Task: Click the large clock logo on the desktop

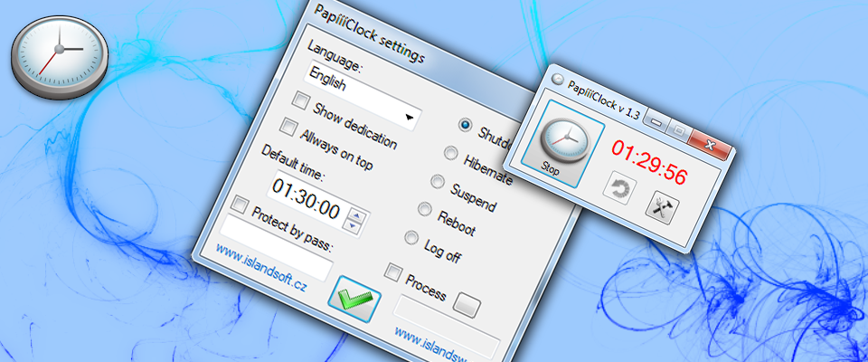Action: (x=60, y=57)
